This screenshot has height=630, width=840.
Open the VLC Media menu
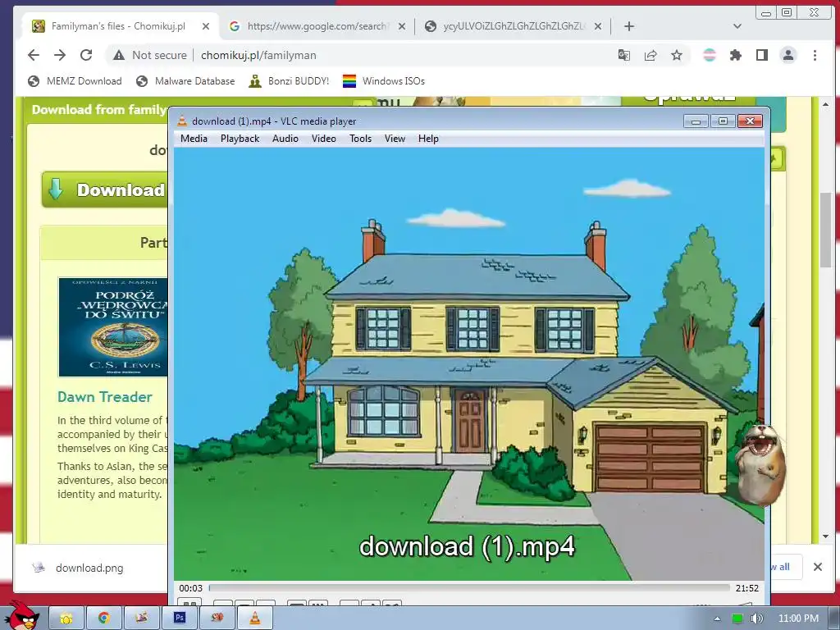pos(194,138)
